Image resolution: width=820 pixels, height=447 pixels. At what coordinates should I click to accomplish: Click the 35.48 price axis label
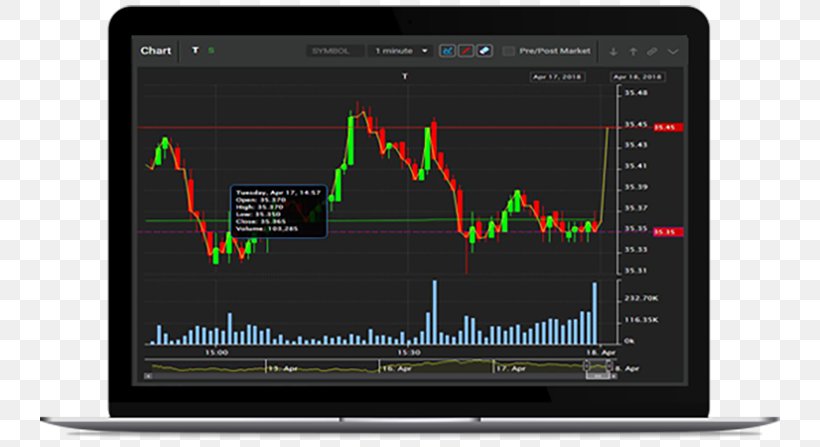(x=636, y=93)
